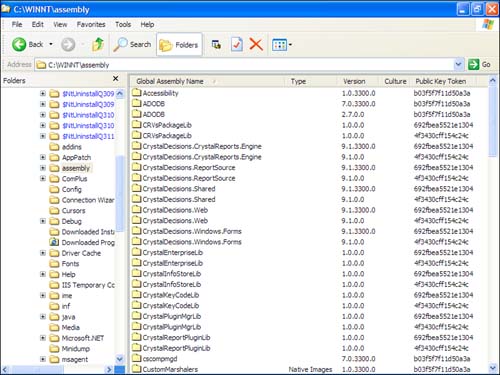Click assembly list vertical scrollbar thumb
Image resolution: width=500 pixels, height=375 pixels.
pos(492,121)
